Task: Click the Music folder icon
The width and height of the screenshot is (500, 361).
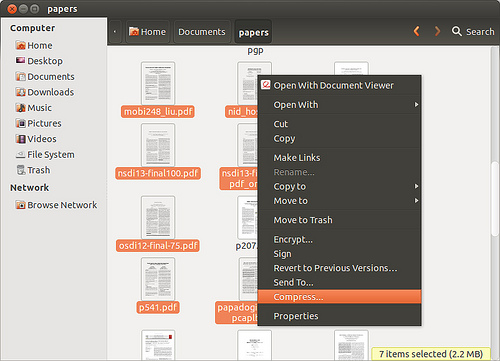Action: [21, 108]
